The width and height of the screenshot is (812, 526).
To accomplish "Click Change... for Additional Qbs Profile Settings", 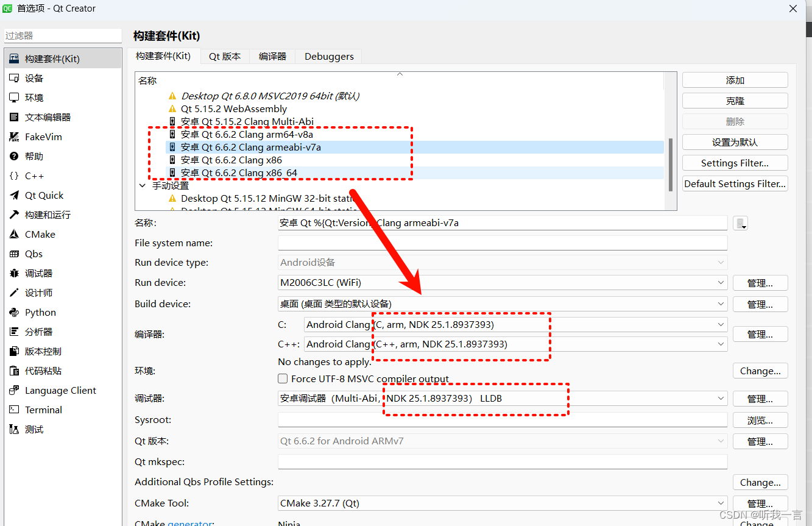I will pyautogui.click(x=760, y=482).
